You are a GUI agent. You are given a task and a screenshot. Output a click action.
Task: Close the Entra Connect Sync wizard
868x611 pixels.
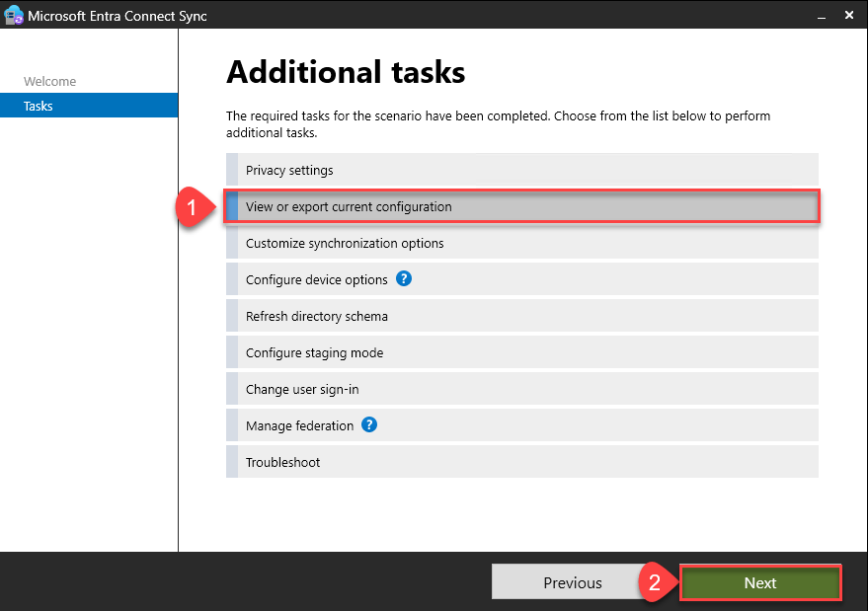[x=848, y=16]
